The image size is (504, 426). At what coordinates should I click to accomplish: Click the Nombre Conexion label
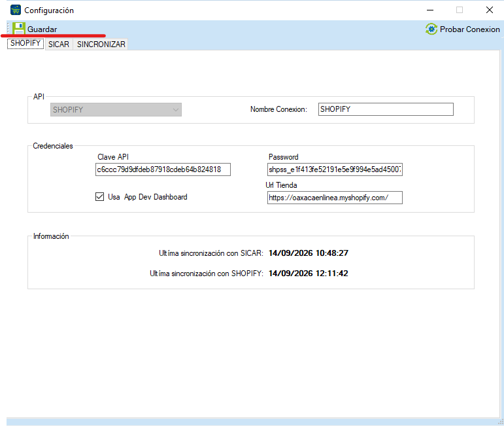278,109
